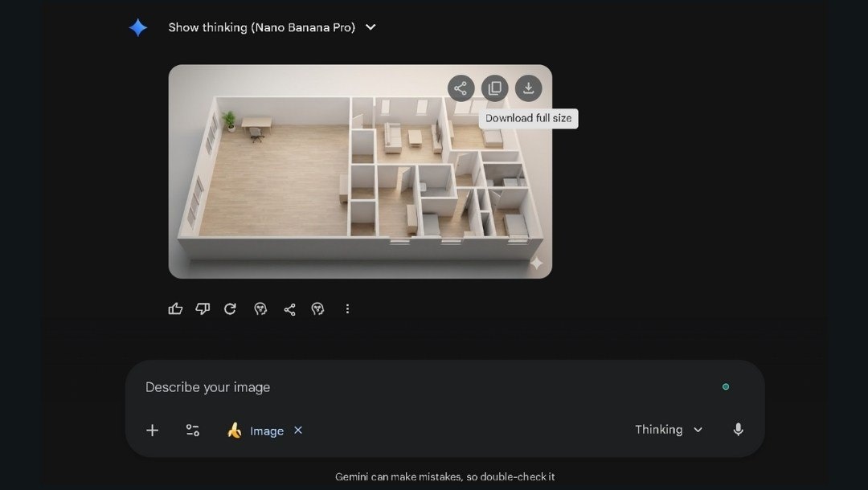The height and width of the screenshot is (490, 868).
Task: Open the three-dot more options menu
Action: pos(348,308)
